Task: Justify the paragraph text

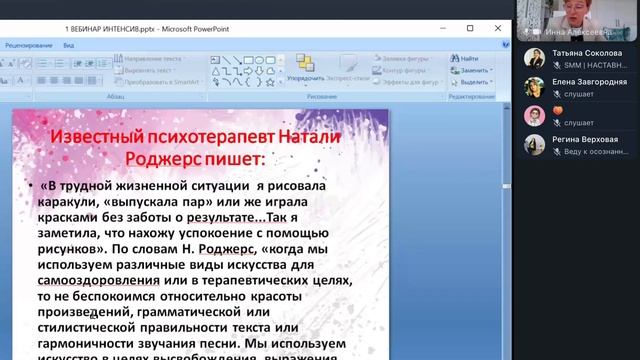Action: click(x=78, y=80)
